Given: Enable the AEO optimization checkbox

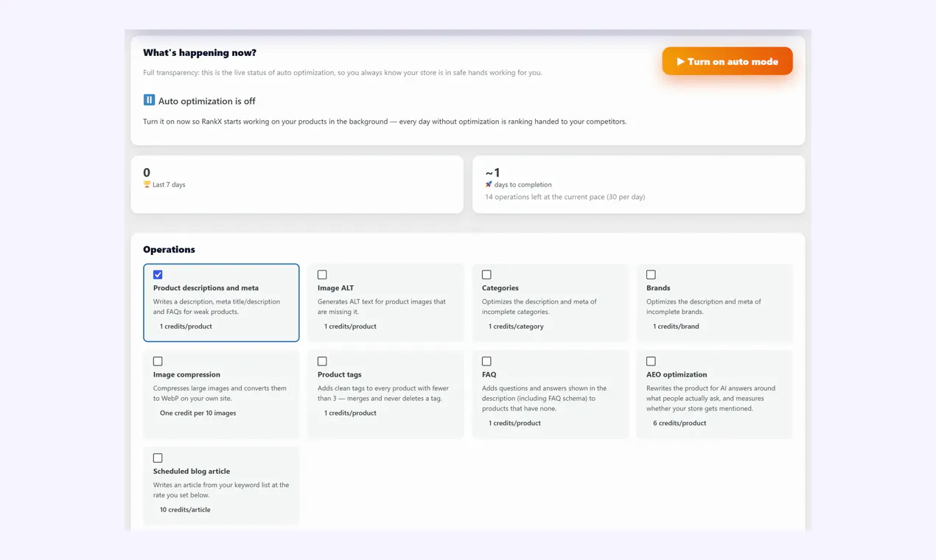Looking at the screenshot, I should [x=651, y=361].
